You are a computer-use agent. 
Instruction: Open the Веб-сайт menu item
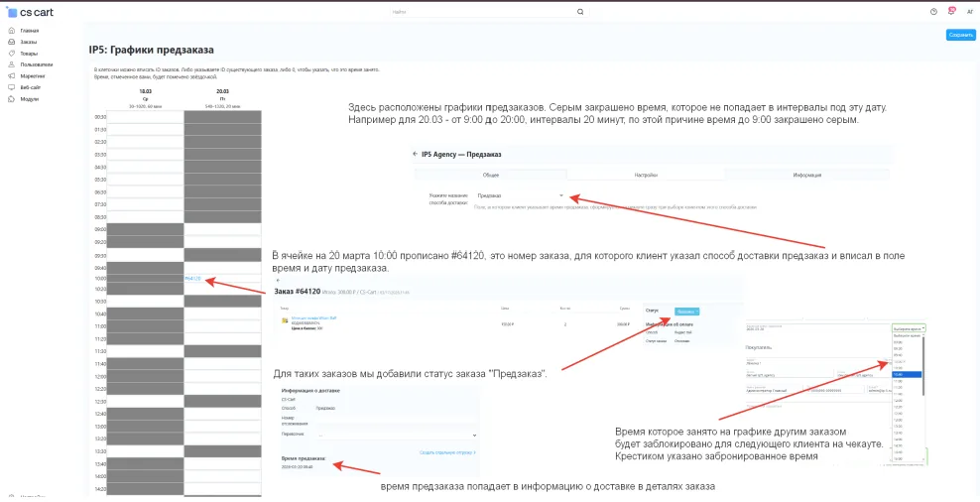coord(30,87)
